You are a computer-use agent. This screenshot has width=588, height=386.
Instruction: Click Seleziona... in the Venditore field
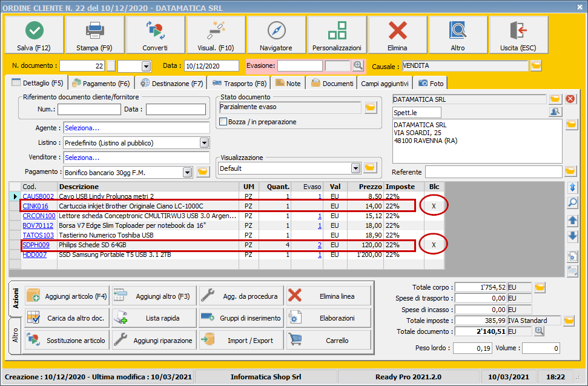pyautogui.click(x=82, y=158)
